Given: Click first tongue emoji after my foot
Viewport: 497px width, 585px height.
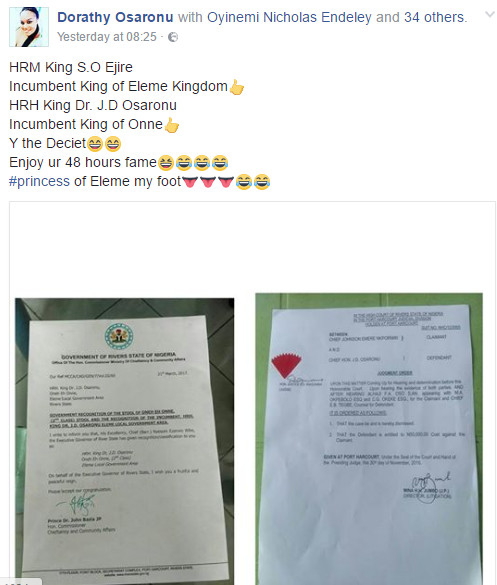Looking at the screenshot, I should 190,182.
